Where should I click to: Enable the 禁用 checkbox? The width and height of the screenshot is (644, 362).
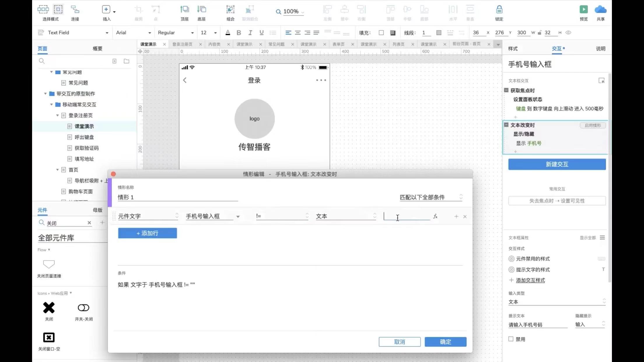tap(511, 339)
